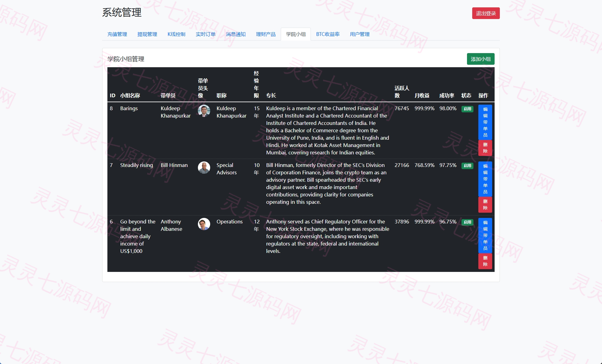
Task: Open the 用户管理 tab
Action: click(360, 34)
